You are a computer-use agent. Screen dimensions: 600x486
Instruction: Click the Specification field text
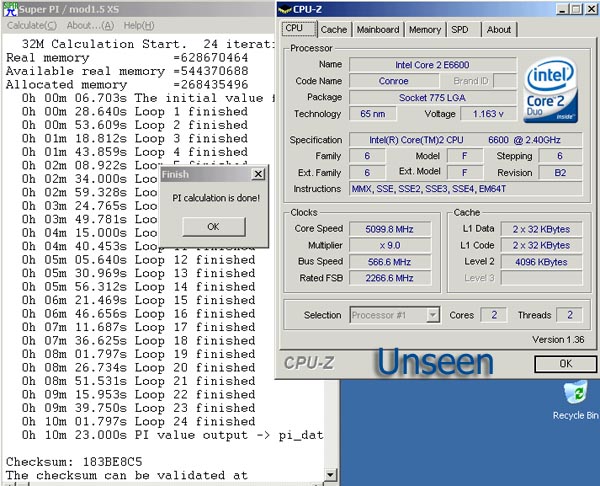pyautogui.click(x=466, y=140)
